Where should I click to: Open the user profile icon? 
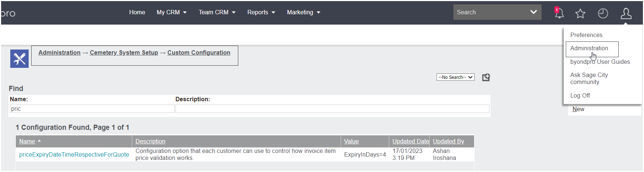coord(626,14)
